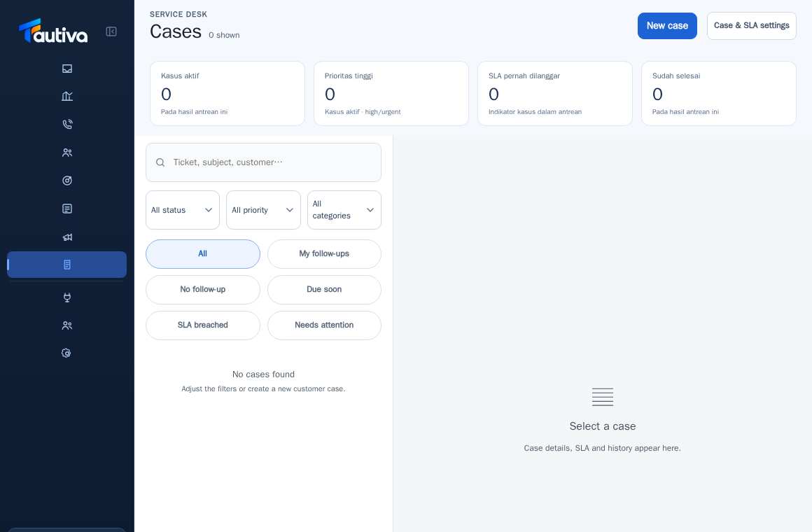The height and width of the screenshot is (532, 812).
Task: Open the phone calls icon in sidebar
Action: [66, 125]
